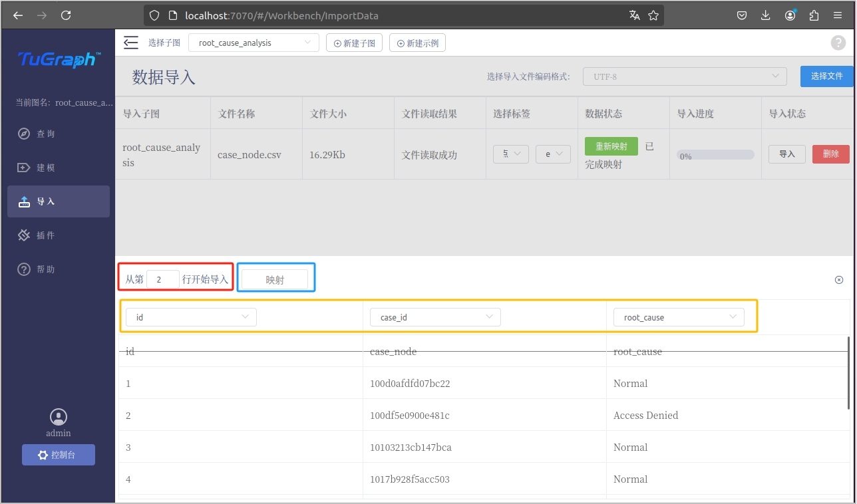This screenshot has height=504, width=857.
Task: Click the admin user avatar
Action: tap(59, 417)
